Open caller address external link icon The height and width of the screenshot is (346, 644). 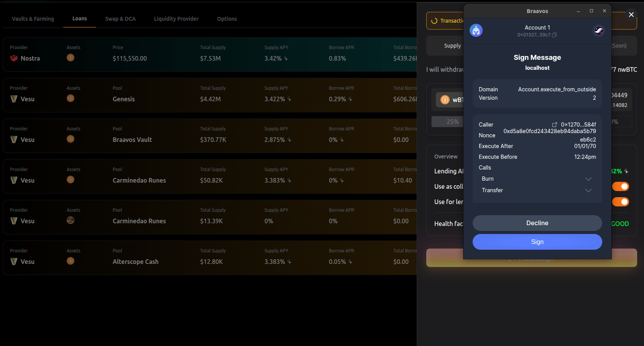[x=554, y=125]
